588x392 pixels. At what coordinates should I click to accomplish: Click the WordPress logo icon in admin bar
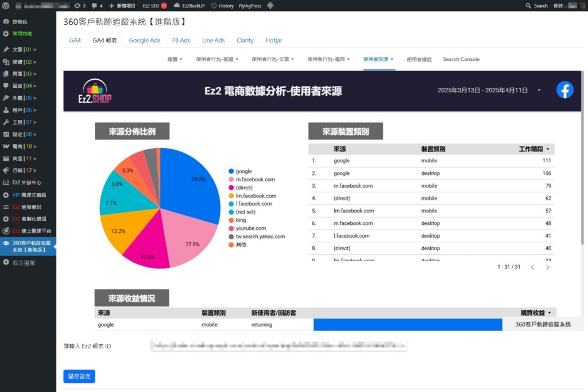[x=6, y=6]
